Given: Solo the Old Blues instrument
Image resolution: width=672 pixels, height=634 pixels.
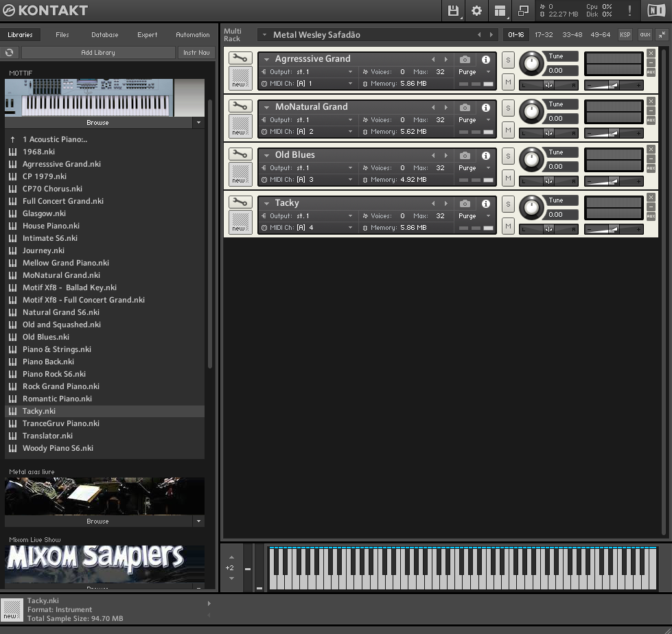Looking at the screenshot, I should (x=508, y=156).
